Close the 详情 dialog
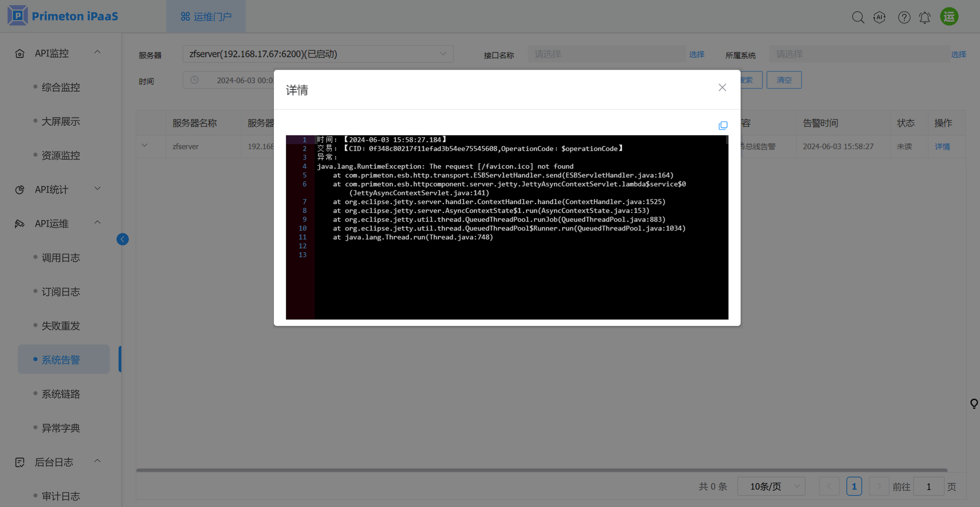980x507 pixels. click(x=722, y=88)
